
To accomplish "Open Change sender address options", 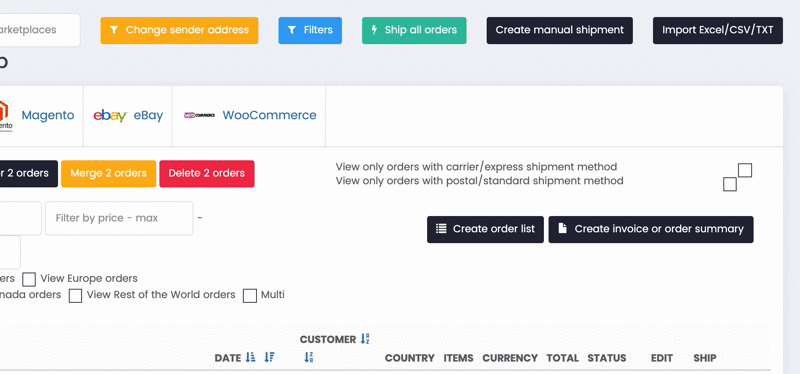I will (x=179, y=30).
